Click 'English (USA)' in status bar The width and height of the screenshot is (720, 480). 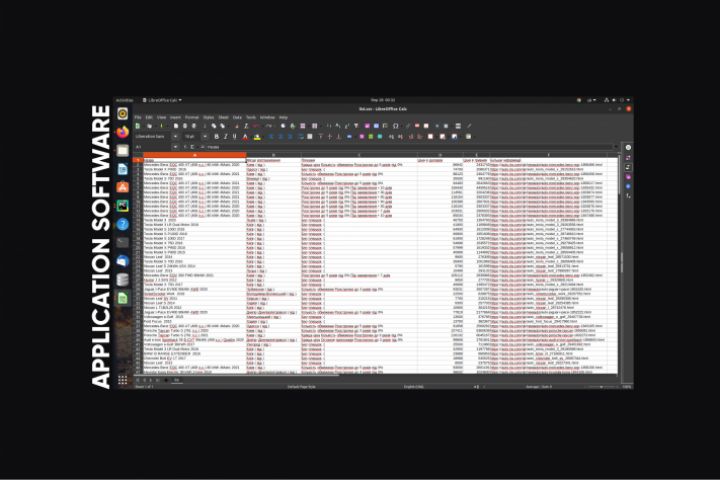pyautogui.click(x=413, y=387)
